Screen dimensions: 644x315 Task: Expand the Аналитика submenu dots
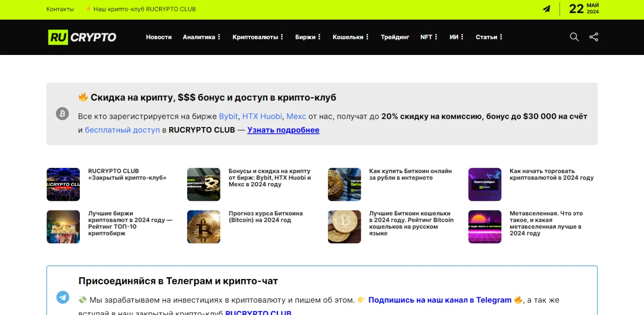219,37
